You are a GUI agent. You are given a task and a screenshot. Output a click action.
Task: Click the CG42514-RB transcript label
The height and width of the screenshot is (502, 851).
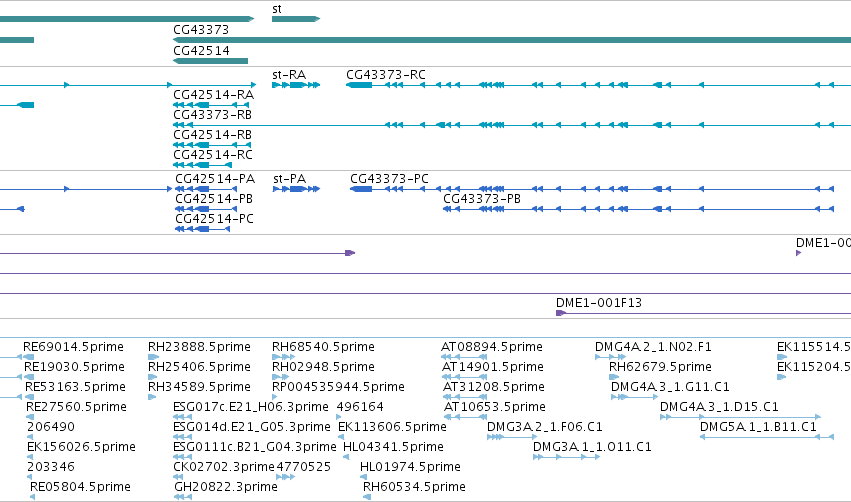[x=212, y=135]
